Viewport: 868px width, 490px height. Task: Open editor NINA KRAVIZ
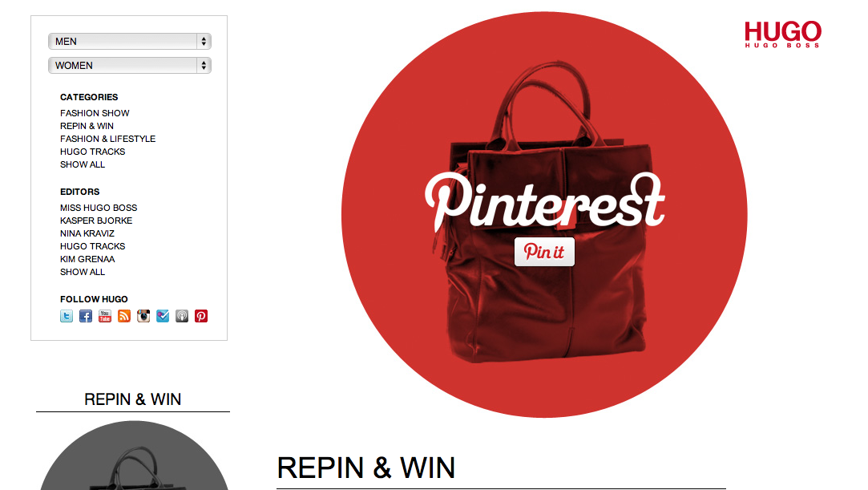[87, 233]
